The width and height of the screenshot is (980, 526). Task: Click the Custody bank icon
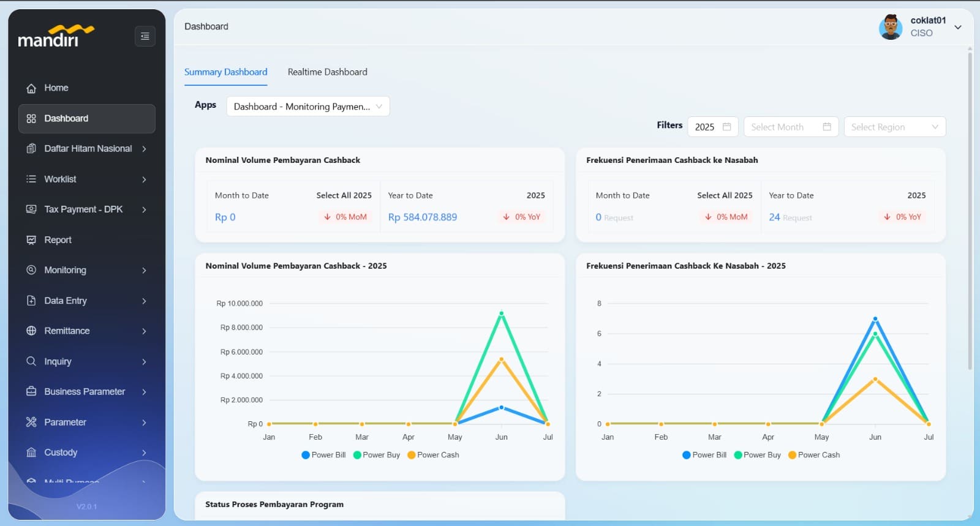click(31, 453)
